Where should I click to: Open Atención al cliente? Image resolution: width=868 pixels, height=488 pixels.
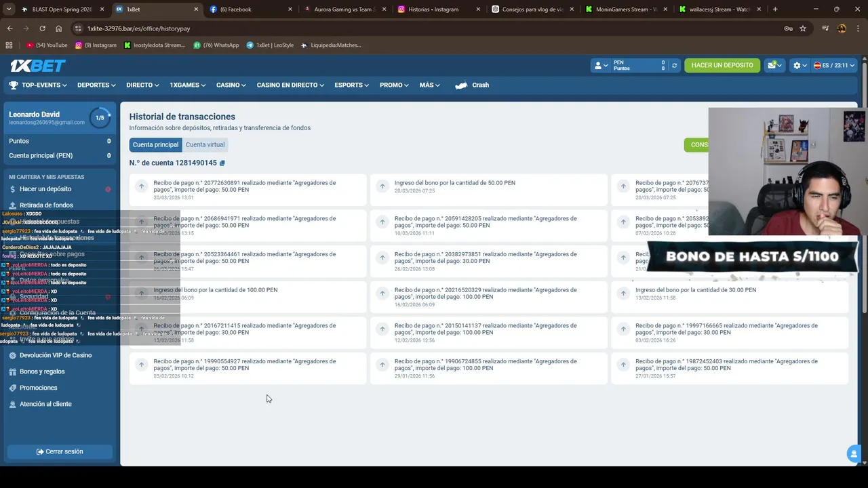point(45,404)
